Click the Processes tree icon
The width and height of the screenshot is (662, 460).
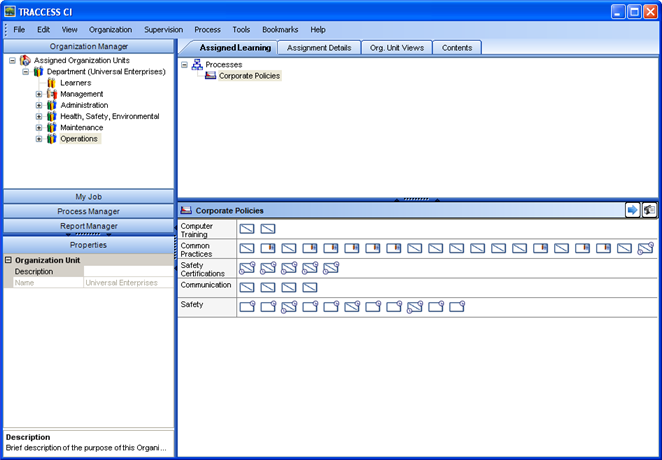click(x=197, y=65)
